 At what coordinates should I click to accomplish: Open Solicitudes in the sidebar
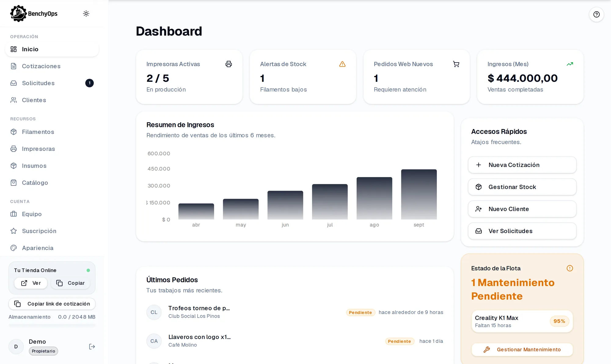click(x=52, y=83)
